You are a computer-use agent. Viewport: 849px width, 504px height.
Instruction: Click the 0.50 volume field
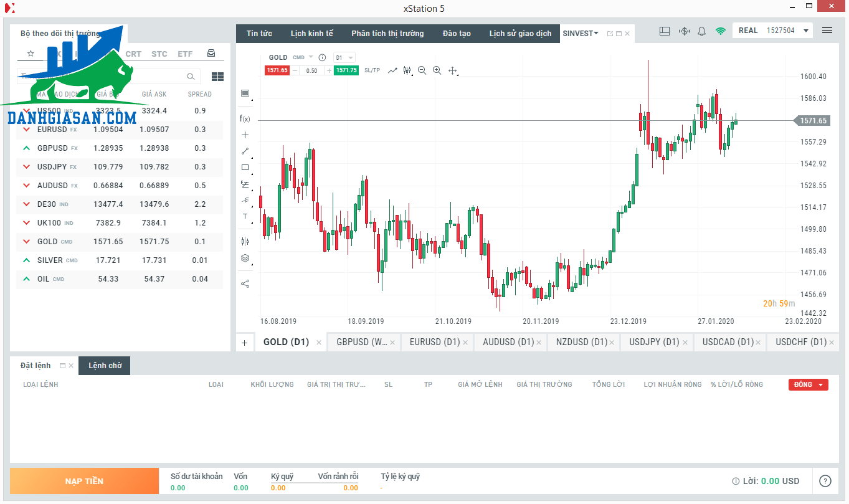(312, 70)
